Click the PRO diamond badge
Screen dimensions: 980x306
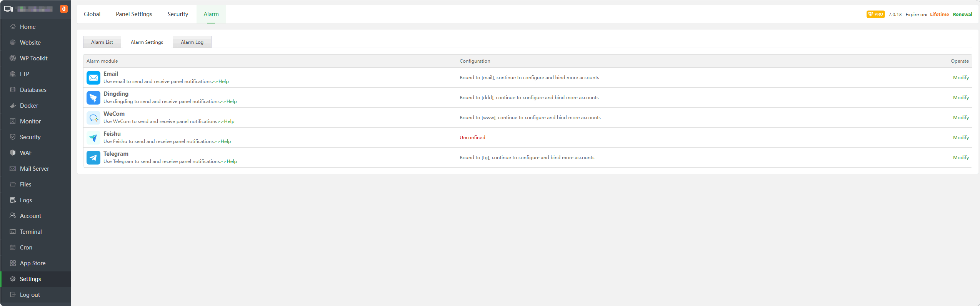(875, 14)
